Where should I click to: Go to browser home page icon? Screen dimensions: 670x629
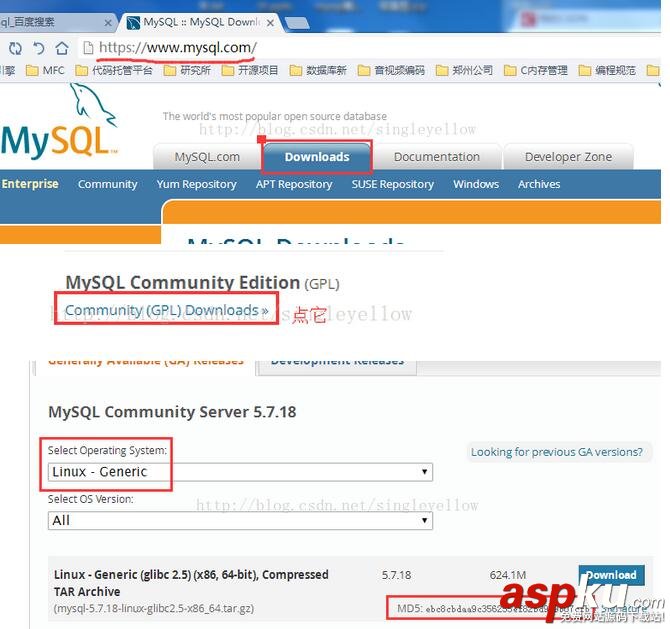(62, 48)
